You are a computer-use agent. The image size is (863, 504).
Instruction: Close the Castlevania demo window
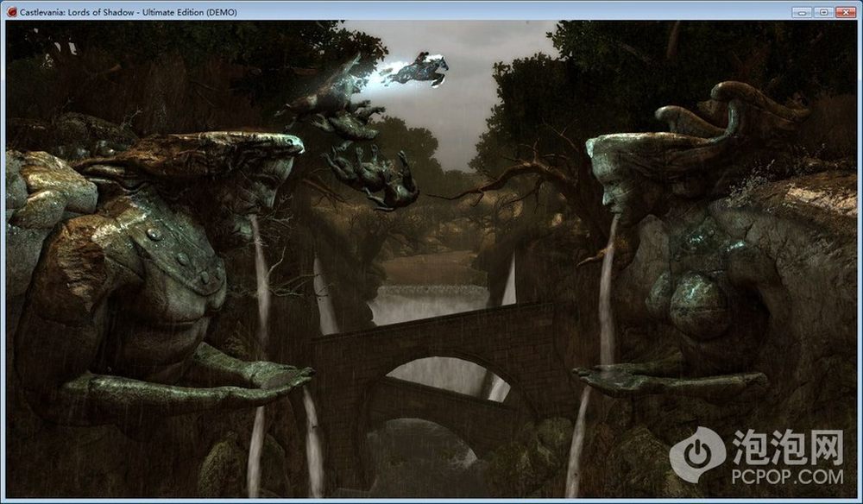[x=846, y=11]
